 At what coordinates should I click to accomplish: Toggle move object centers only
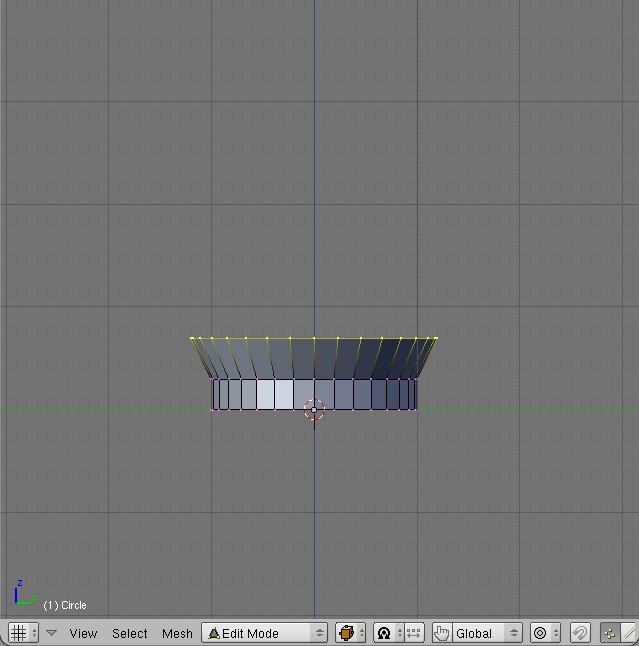(414, 633)
